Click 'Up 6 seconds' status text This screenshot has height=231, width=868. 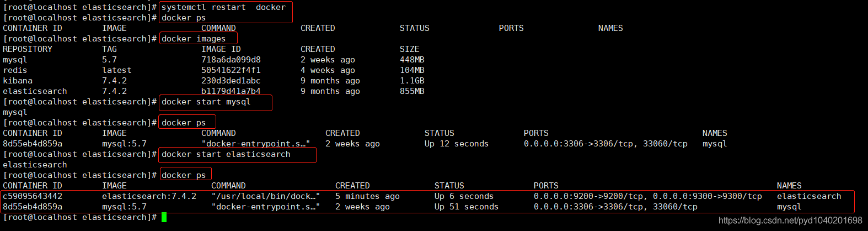point(464,196)
